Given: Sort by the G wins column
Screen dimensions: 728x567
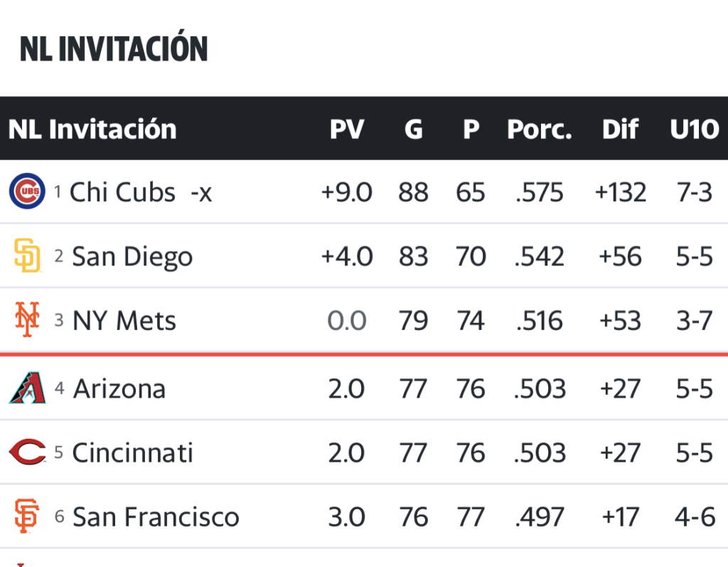Looking at the screenshot, I should click(413, 129).
